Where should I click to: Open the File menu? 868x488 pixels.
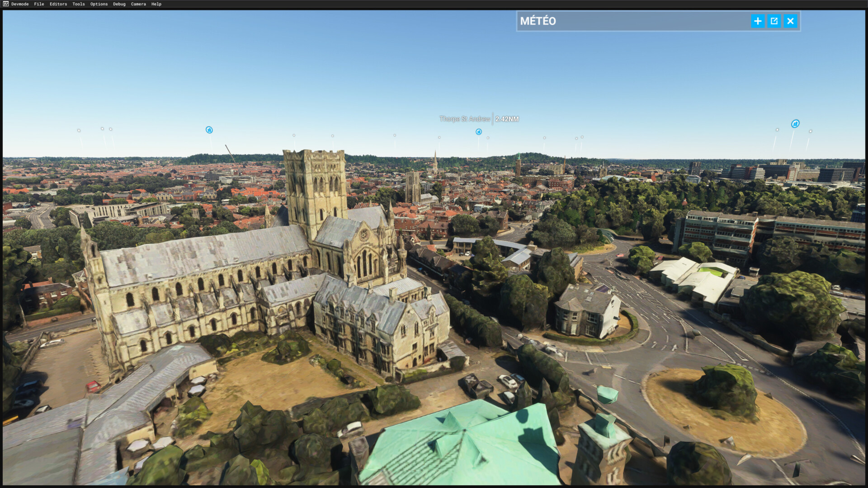click(x=39, y=4)
